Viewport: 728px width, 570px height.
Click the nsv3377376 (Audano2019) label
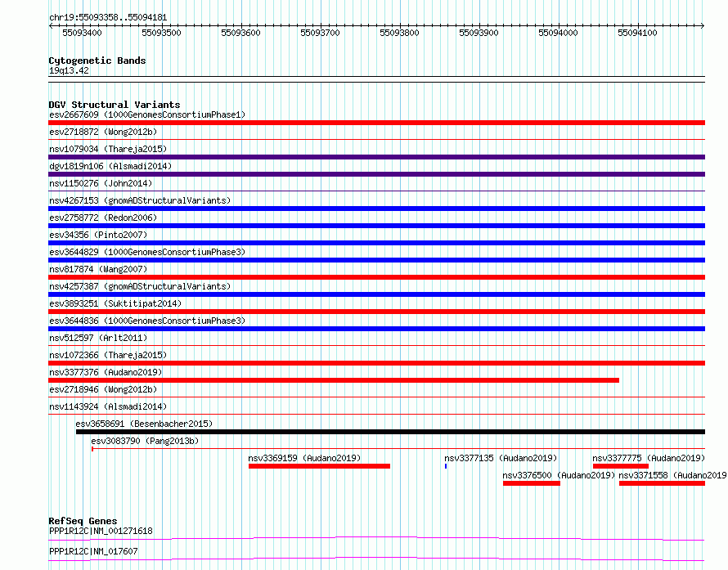[x=106, y=372]
